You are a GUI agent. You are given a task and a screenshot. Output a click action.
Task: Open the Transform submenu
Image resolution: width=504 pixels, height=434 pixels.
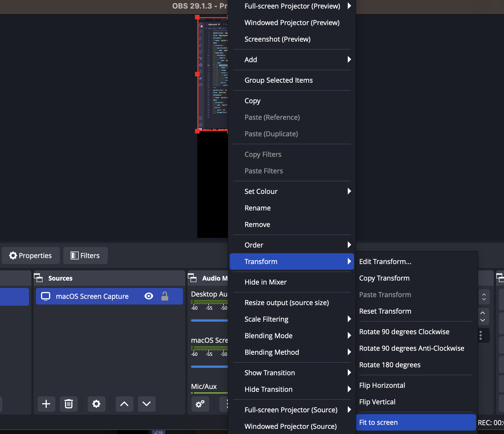[292, 261]
